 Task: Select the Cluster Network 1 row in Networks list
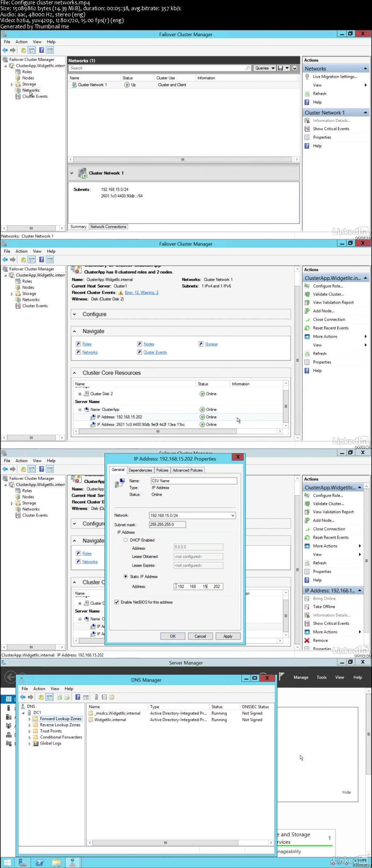(183, 85)
